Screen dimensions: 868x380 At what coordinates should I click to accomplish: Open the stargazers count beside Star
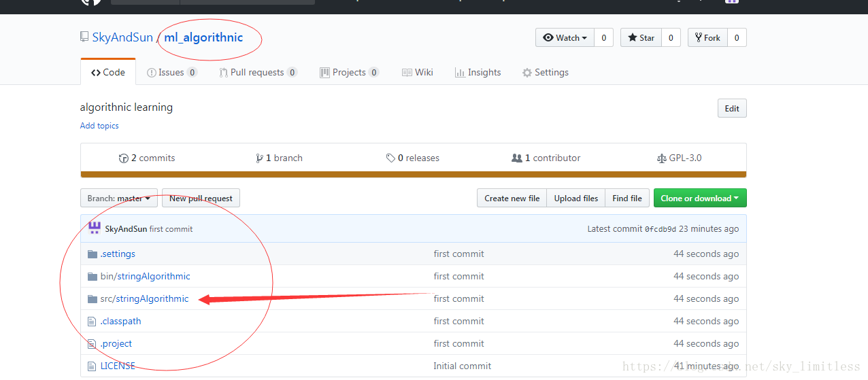[x=671, y=38]
